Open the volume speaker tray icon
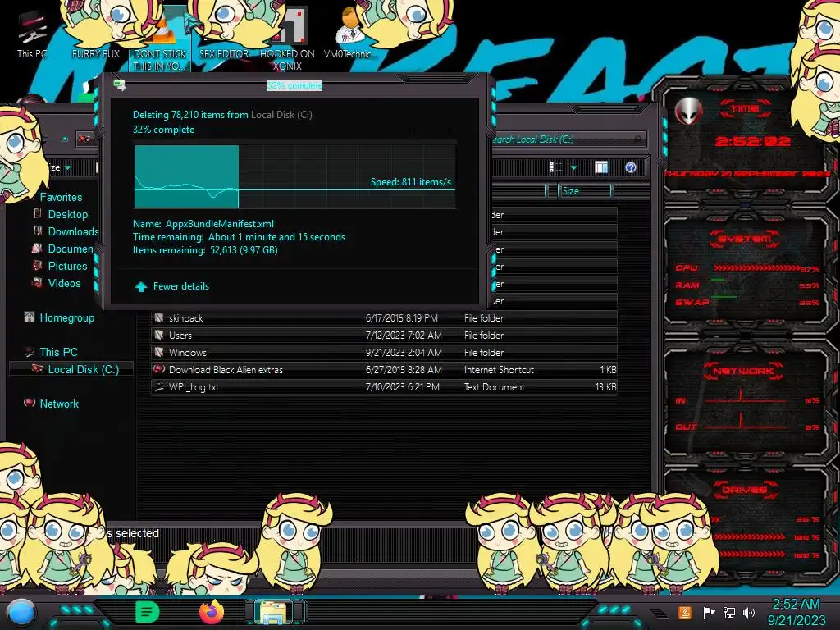840x630 pixels. point(749,612)
